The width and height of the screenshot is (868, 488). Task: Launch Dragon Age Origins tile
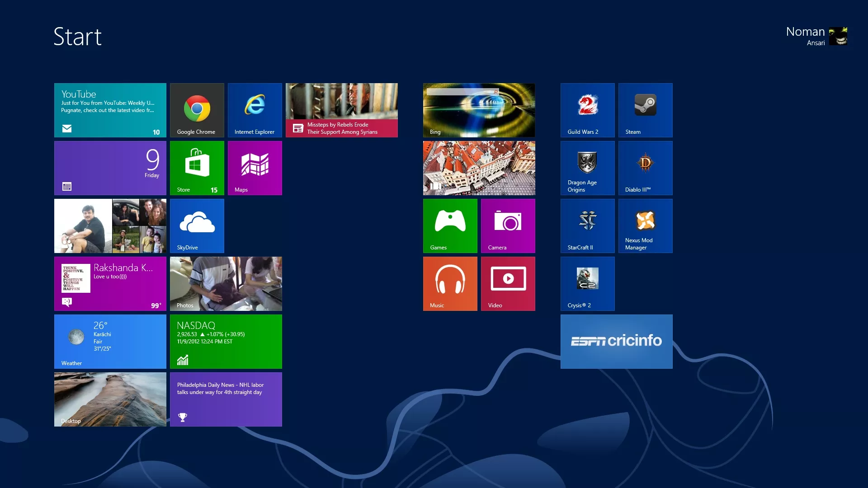pyautogui.click(x=588, y=168)
